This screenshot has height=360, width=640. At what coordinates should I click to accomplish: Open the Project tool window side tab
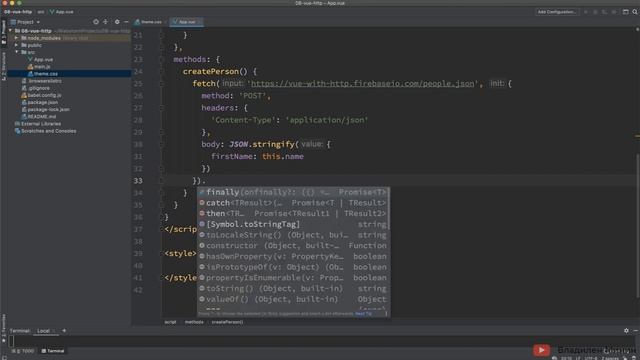point(4,32)
